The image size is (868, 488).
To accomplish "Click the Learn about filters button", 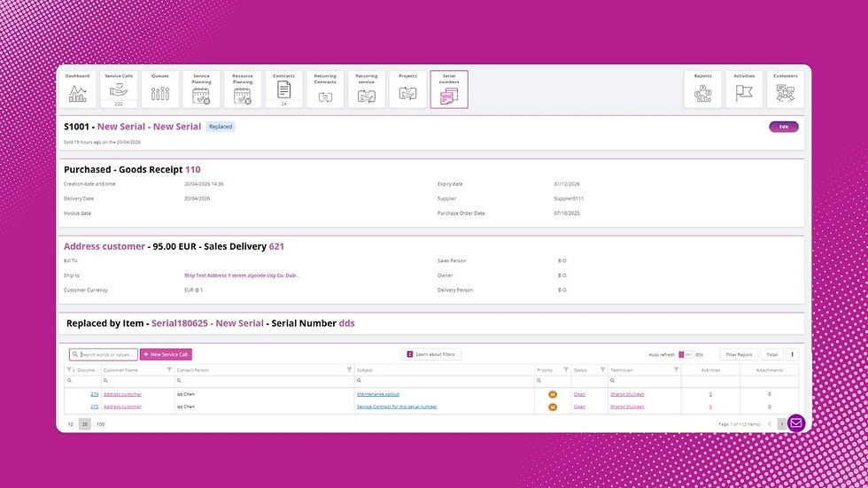I will point(430,354).
